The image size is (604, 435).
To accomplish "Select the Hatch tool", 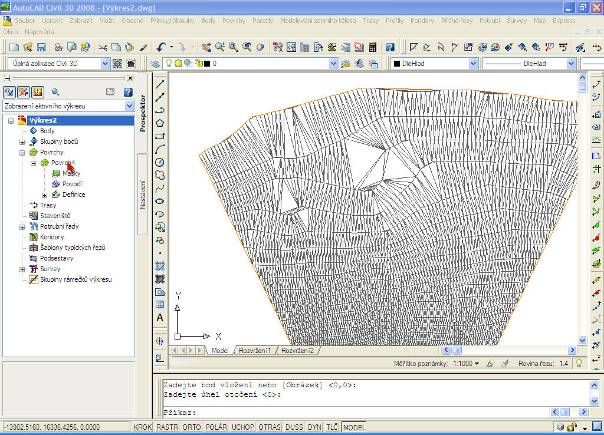I will click(x=160, y=266).
